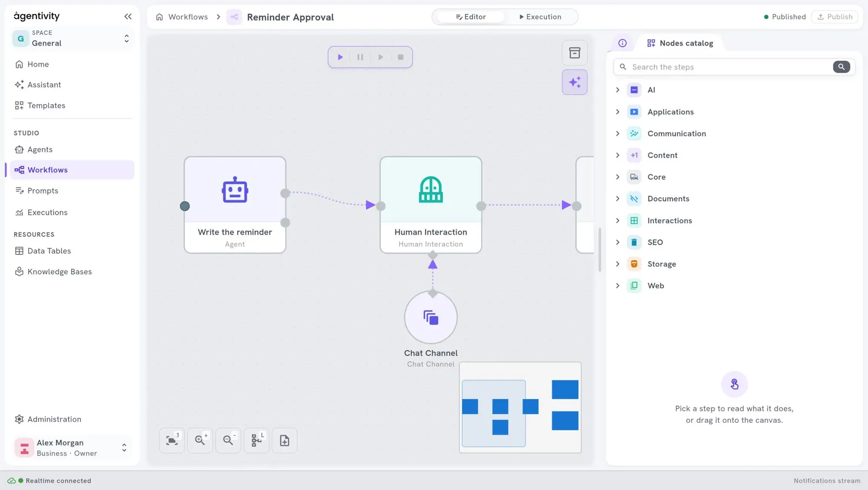Select the Chat Channel node
868x490 pixels.
click(x=431, y=317)
